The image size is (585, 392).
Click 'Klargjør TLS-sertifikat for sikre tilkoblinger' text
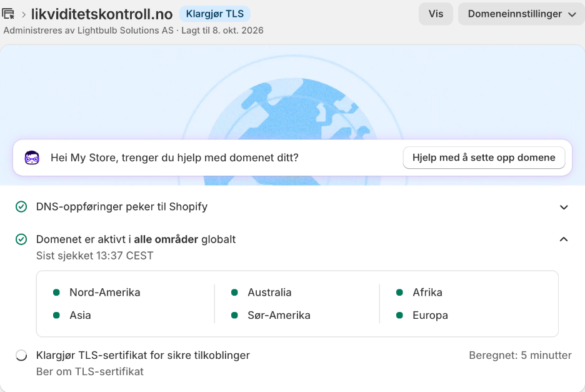[143, 355]
